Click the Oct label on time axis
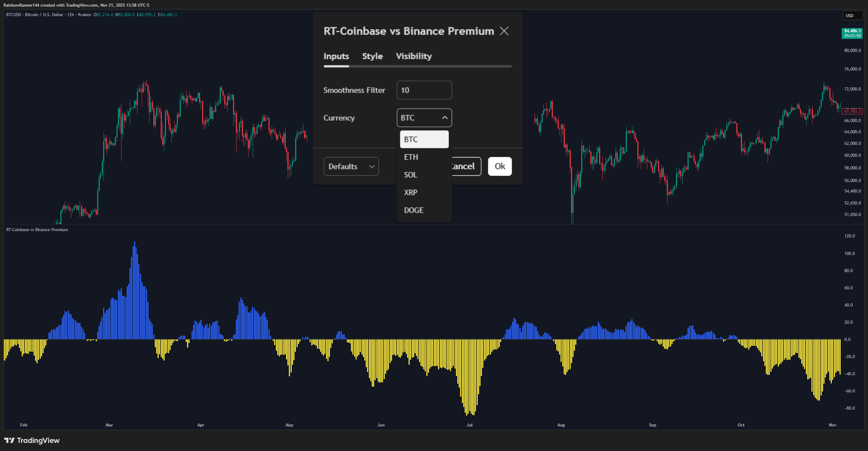 coord(741,425)
